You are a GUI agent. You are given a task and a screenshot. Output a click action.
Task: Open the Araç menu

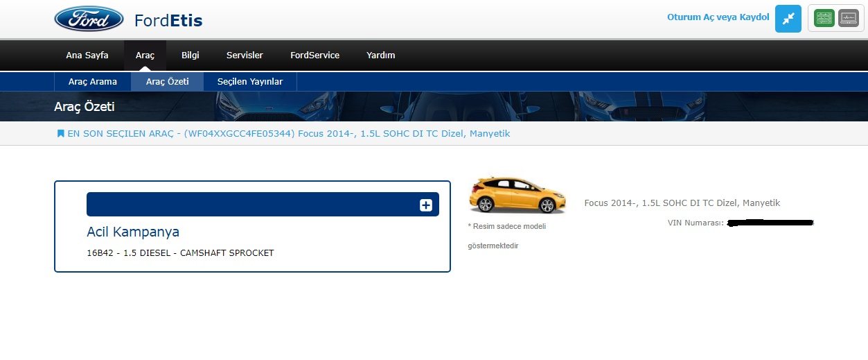(x=145, y=55)
